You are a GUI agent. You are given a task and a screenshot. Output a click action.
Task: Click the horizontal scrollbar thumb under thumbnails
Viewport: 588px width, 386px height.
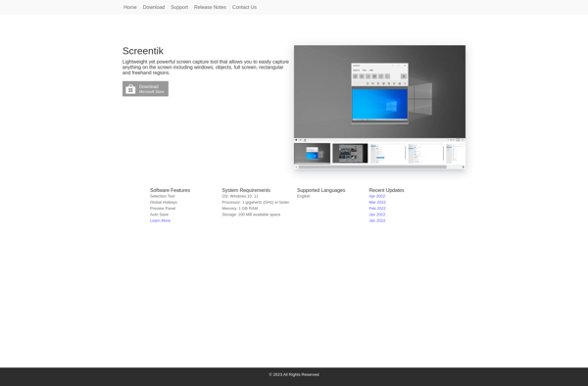click(372, 168)
